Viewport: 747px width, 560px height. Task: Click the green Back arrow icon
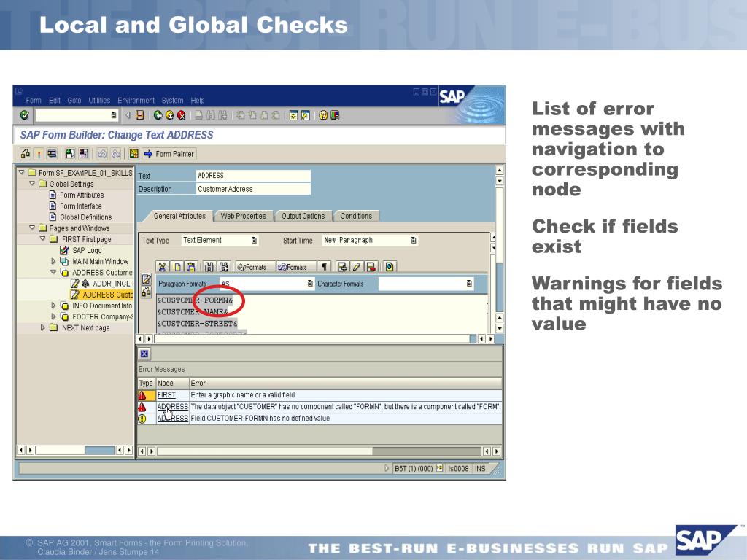coord(158,115)
